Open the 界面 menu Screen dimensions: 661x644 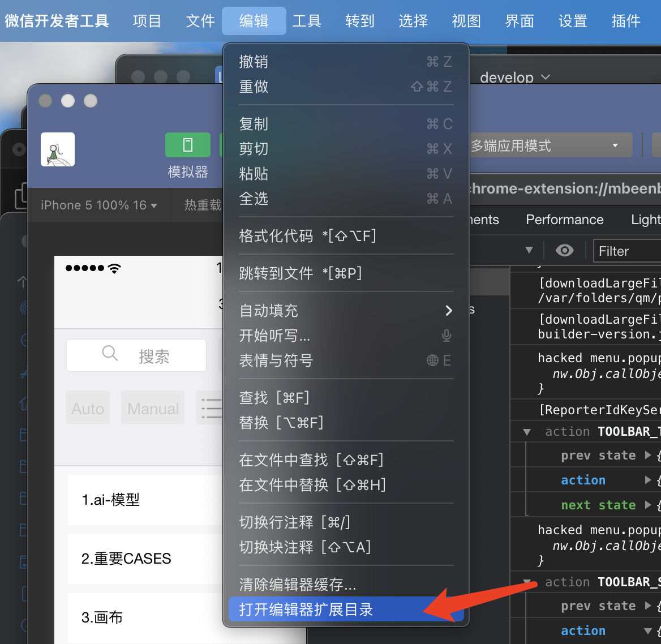(x=520, y=20)
